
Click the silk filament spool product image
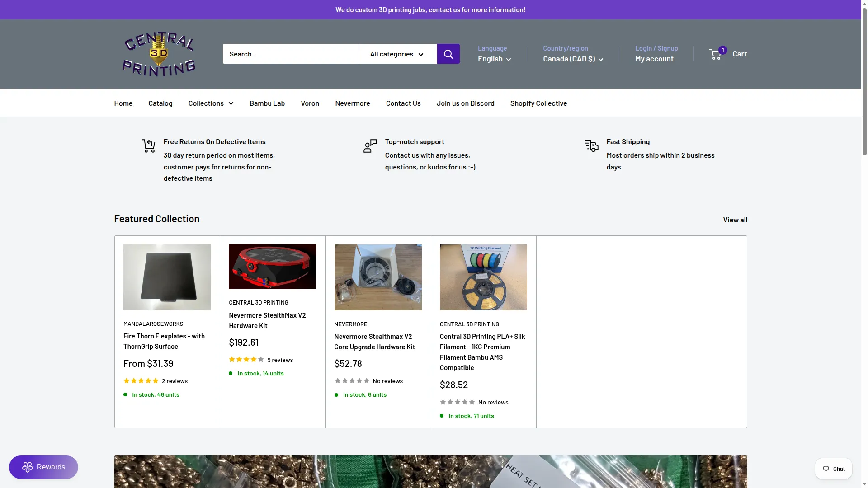tap(483, 277)
